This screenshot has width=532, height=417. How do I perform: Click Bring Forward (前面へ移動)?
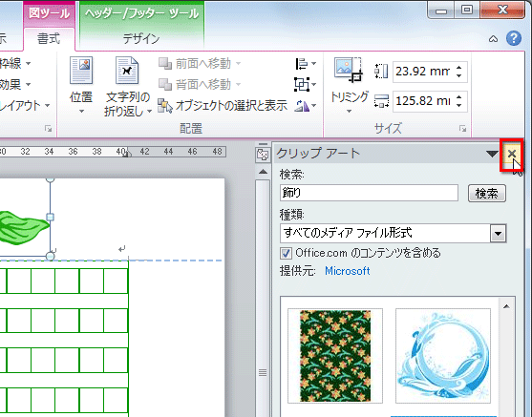pyautogui.click(x=200, y=63)
